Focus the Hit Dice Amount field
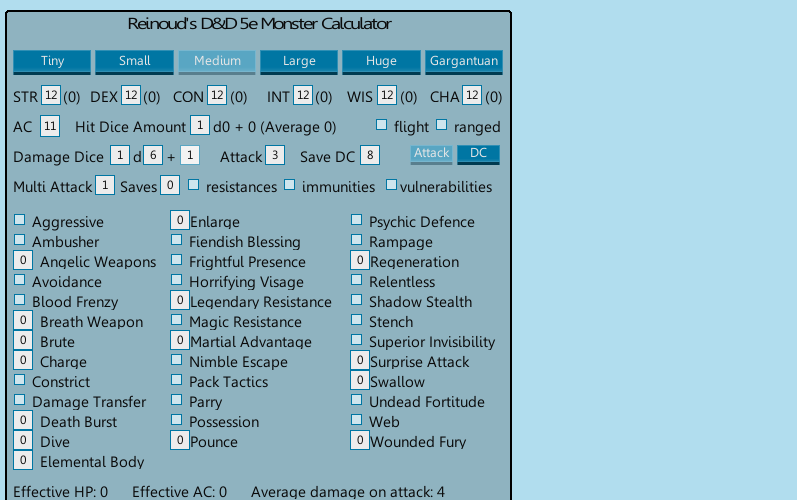This screenshot has height=500, width=797. (x=200, y=125)
